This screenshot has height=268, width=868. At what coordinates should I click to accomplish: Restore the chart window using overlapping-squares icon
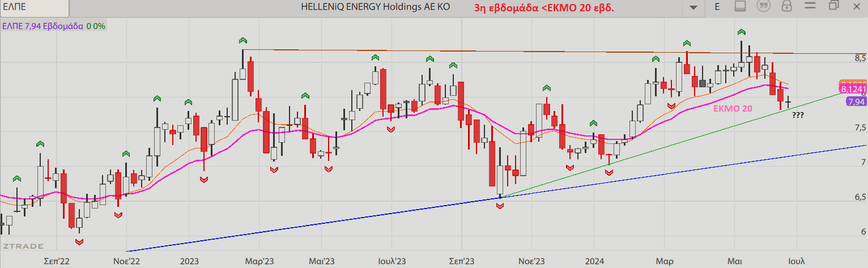[x=833, y=6]
